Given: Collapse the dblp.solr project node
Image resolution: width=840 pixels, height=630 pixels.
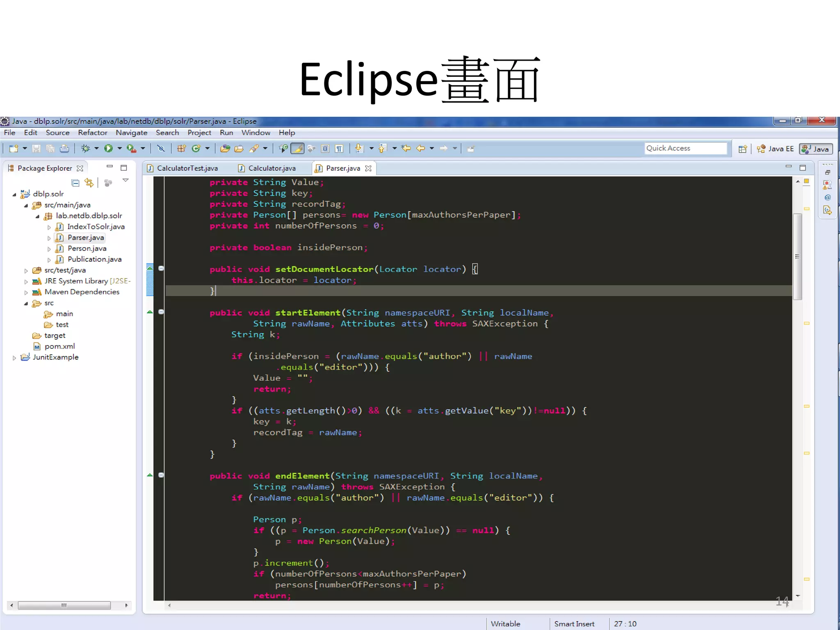Looking at the screenshot, I should click(14, 194).
